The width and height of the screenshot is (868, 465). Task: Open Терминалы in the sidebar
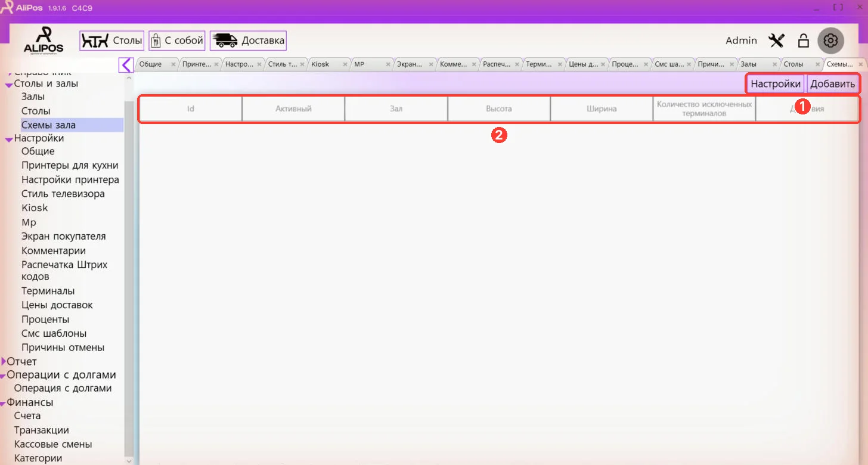click(48, 291)
